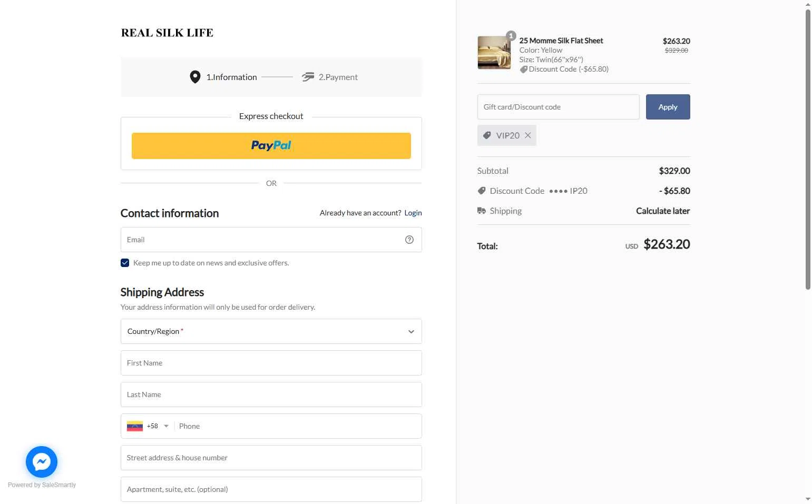Focus the Apartment, suite, etc. field
The width and height of the screenshot is (812, 504).
tap(271, 489)
